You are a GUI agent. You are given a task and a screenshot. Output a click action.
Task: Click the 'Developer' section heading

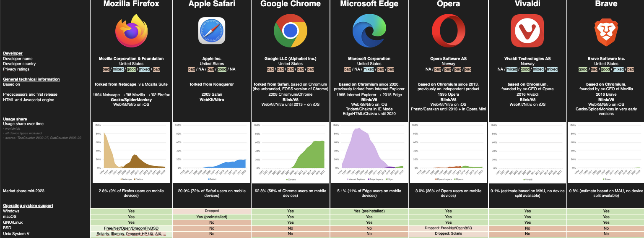(x=13, y=53)
